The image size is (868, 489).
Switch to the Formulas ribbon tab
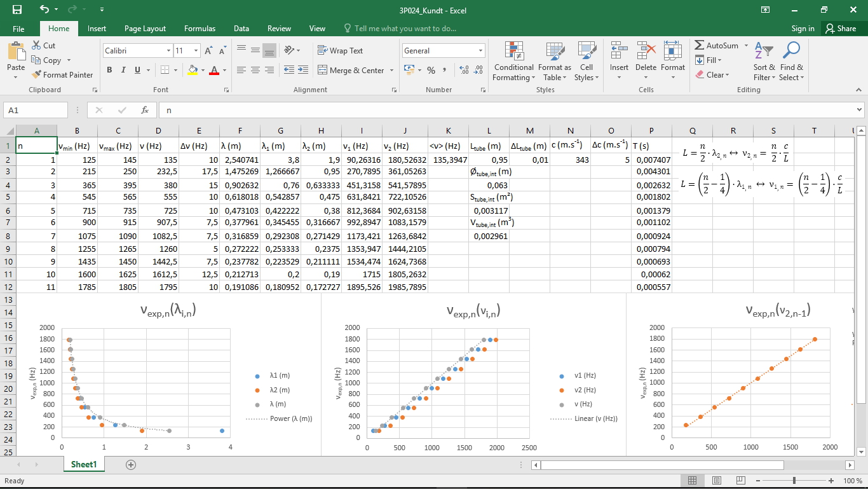[200, 29]
